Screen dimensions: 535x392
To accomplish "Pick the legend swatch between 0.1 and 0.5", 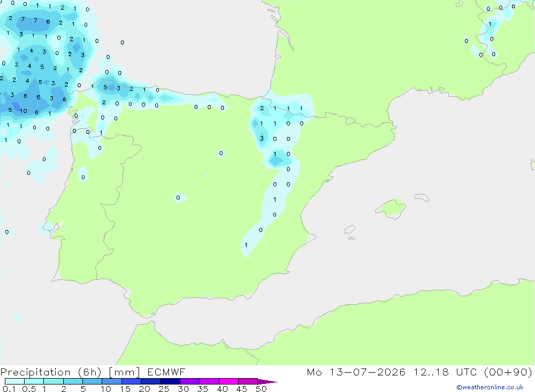I will coord(14,381).
